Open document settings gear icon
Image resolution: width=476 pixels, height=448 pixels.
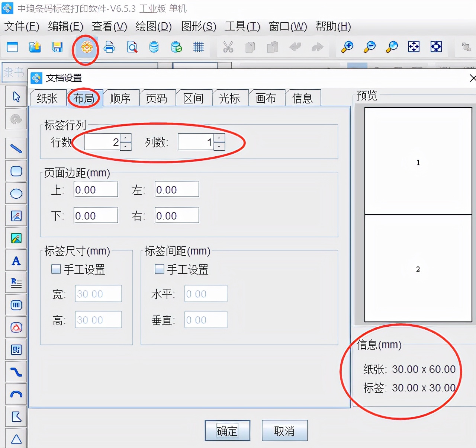click(x=86, y=47)
